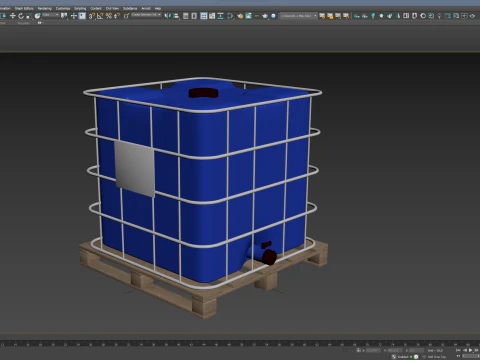The width and height of the screenshot is (480, 360).
Task: Open the Curve Editor
Action: coord(212,16)
